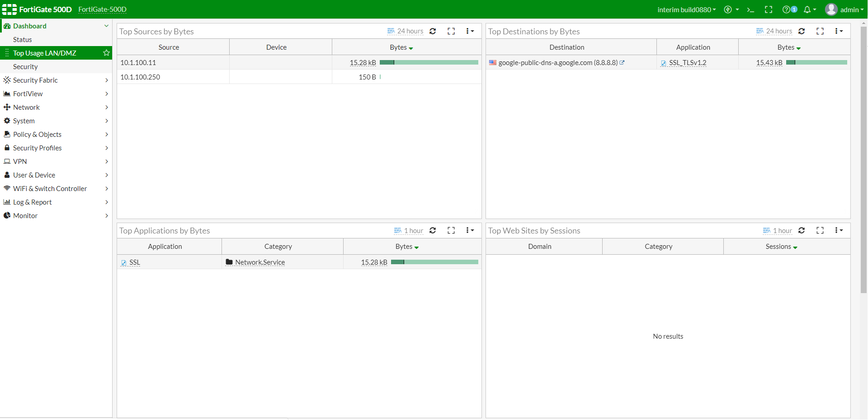This screenshot has height=420, width=868.
Task: Click the SSL_TLSv1.2 application link
Action: 687,63
